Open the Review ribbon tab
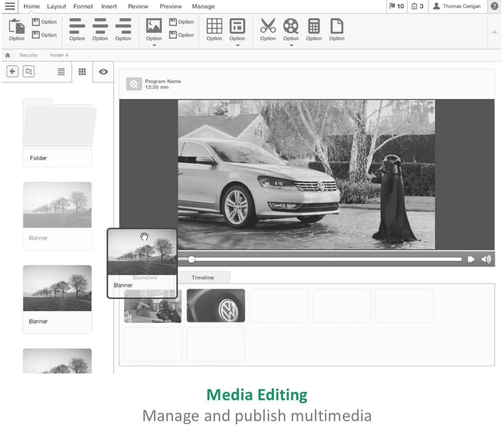This screenshot has height=432, width=504. 138,7
